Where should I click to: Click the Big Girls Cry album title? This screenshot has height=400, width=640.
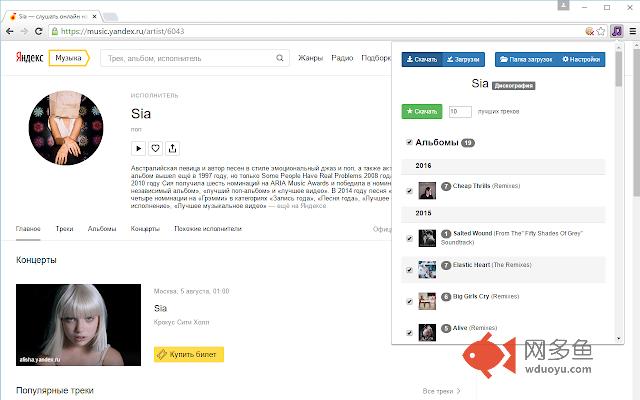pyautogui.click(x=486, y=296)
